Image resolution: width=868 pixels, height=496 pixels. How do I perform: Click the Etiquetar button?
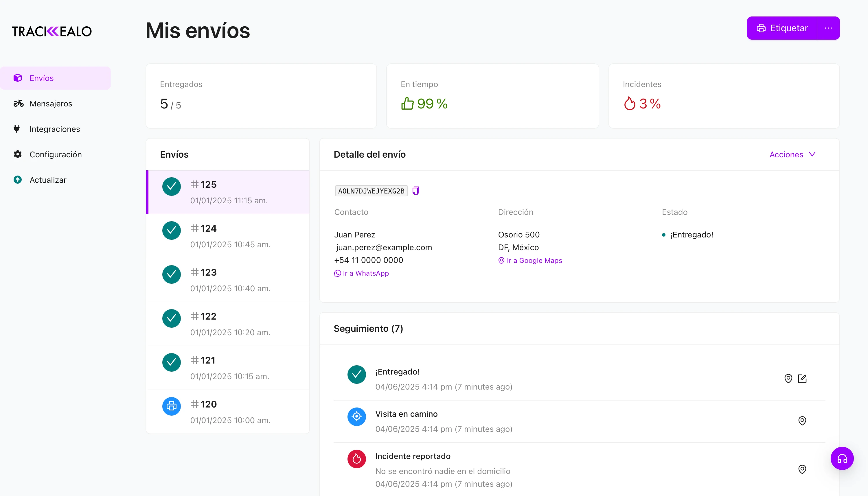[782, 28]
